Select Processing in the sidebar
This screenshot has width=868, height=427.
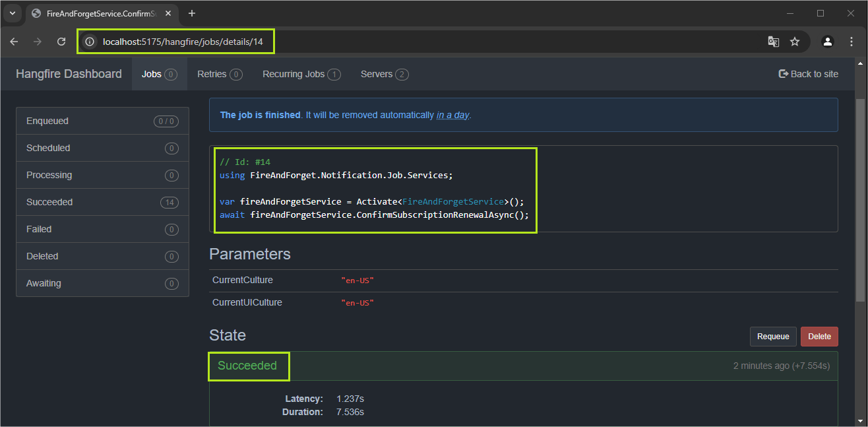pos(102,175)
